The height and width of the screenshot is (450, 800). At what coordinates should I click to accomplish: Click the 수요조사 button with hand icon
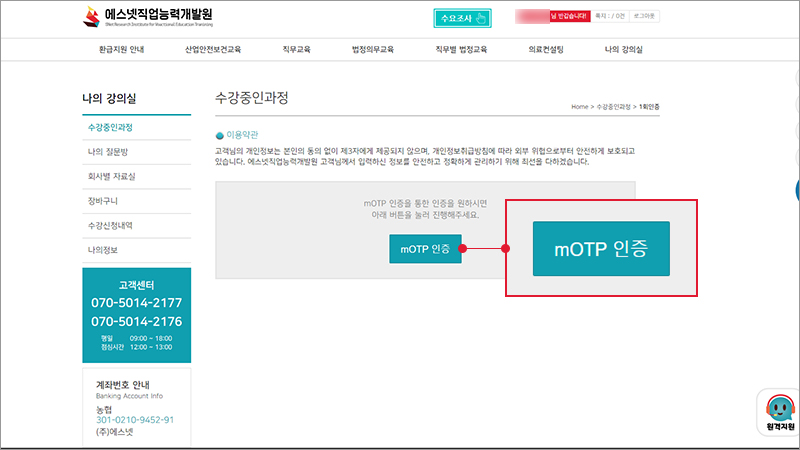click(x=463, y=18)
